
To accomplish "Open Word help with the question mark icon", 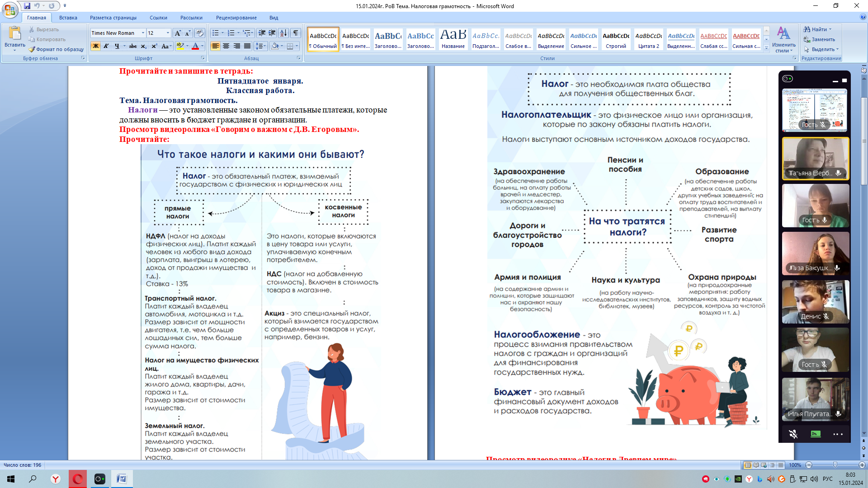I will (x=863, y=17).
